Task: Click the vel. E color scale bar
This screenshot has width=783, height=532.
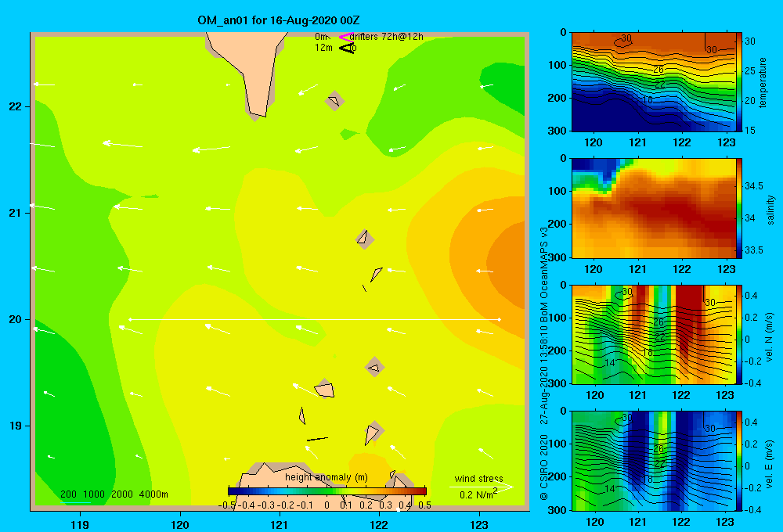Action: coord(739,461)
